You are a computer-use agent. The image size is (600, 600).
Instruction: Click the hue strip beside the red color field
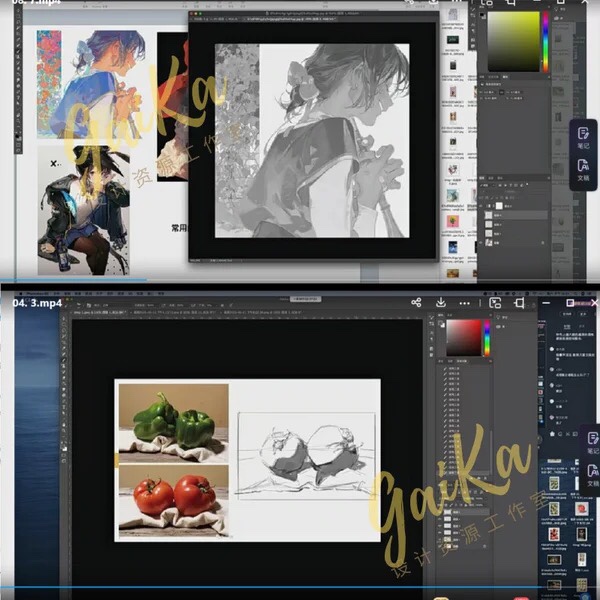[487, 338]
